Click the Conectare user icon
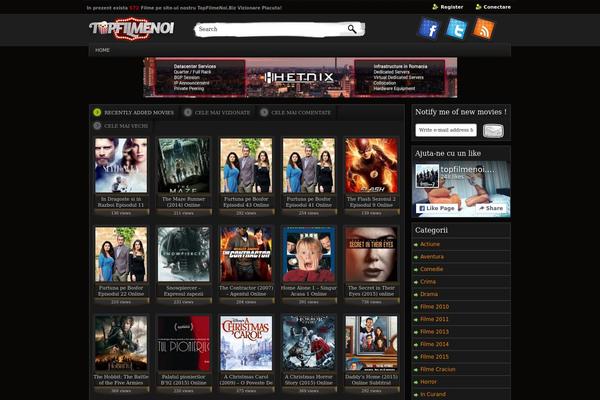 click(478, 7)
